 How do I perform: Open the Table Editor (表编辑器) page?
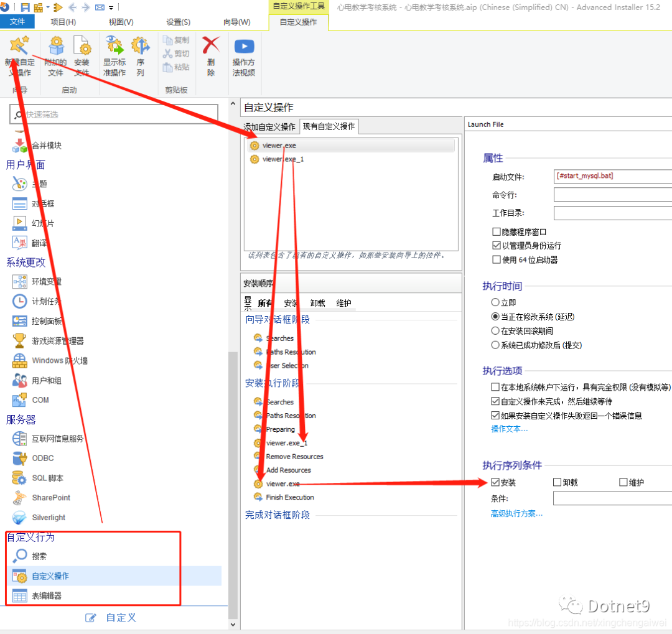37,595
